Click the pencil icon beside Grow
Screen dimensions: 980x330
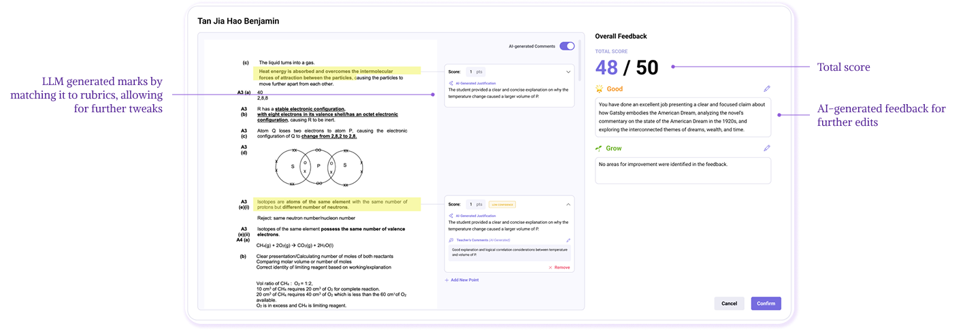coord(767,148)
